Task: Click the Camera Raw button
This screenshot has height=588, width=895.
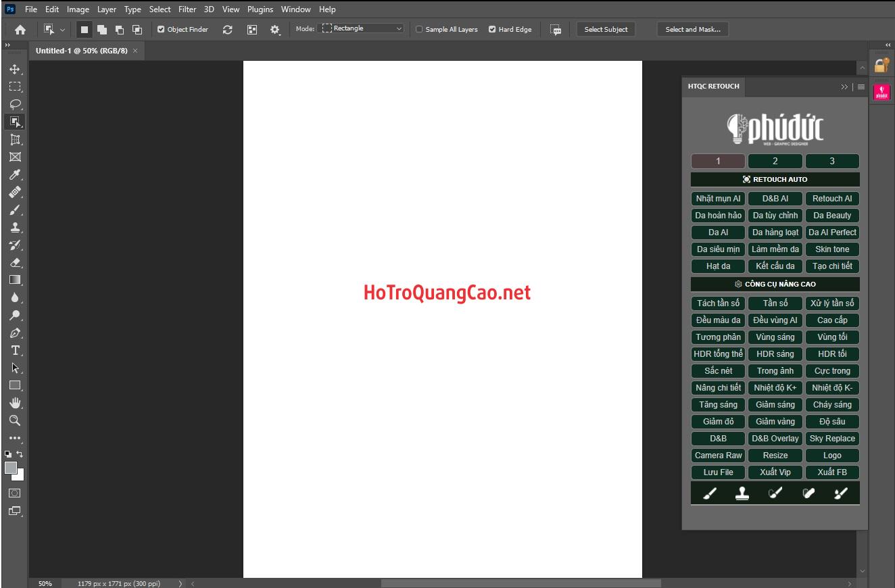Action: coord(718,456)
